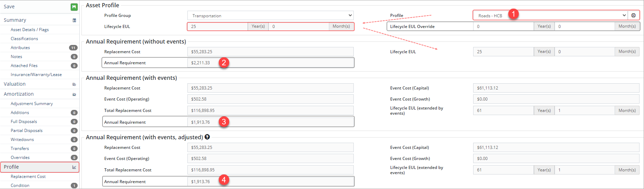Click the Condition count badge 1
Image resolution: width=644 pixels, height=189 pixels.
[x=74, y=186]
